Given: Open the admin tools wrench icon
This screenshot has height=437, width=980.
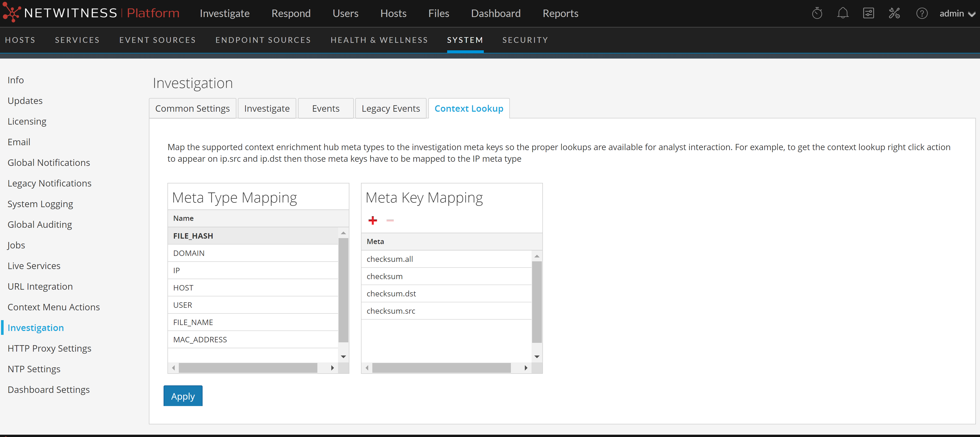Looking at the screenshot, I should pos(894,13).
